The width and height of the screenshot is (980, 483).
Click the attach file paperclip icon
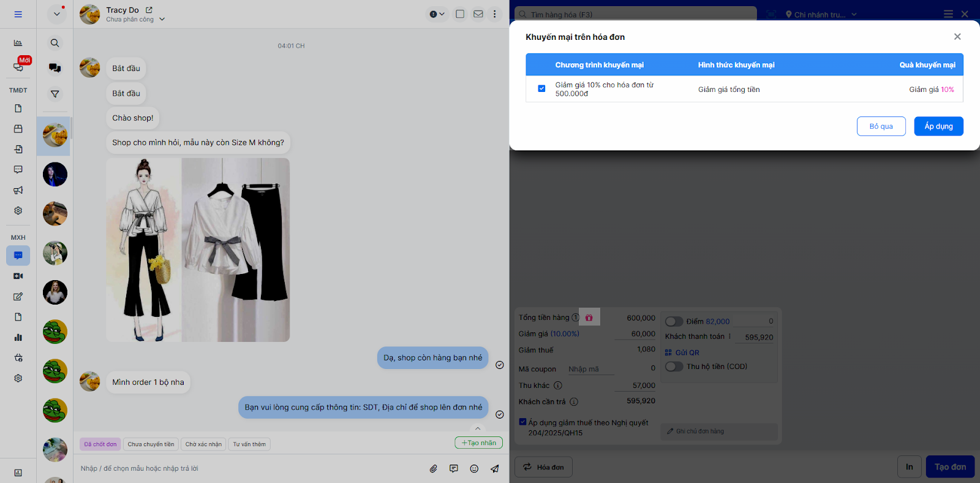(x=433, y=468)
